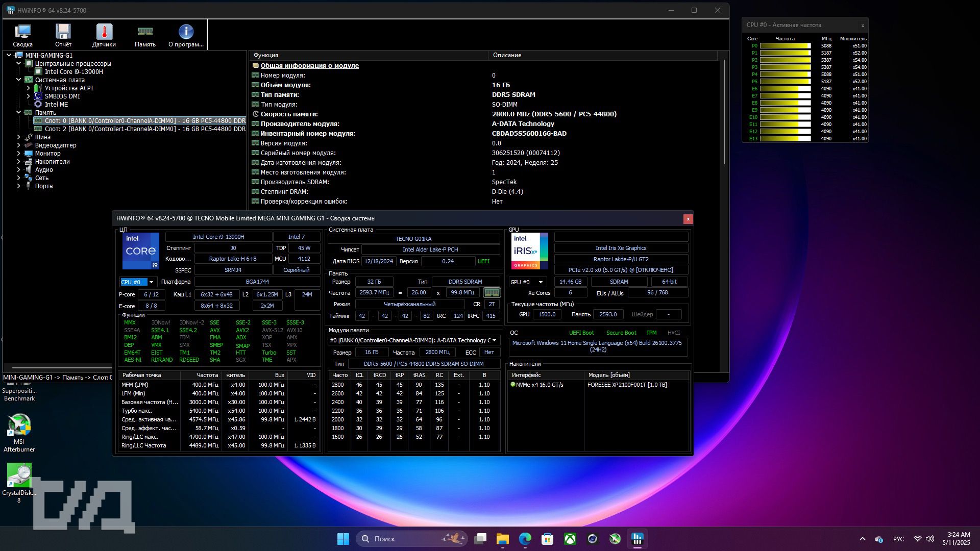Click the TECNO G01RA motherboard field
Image resolution: width=980 pixels, height=551 pixels.
[x=413, y=238]
